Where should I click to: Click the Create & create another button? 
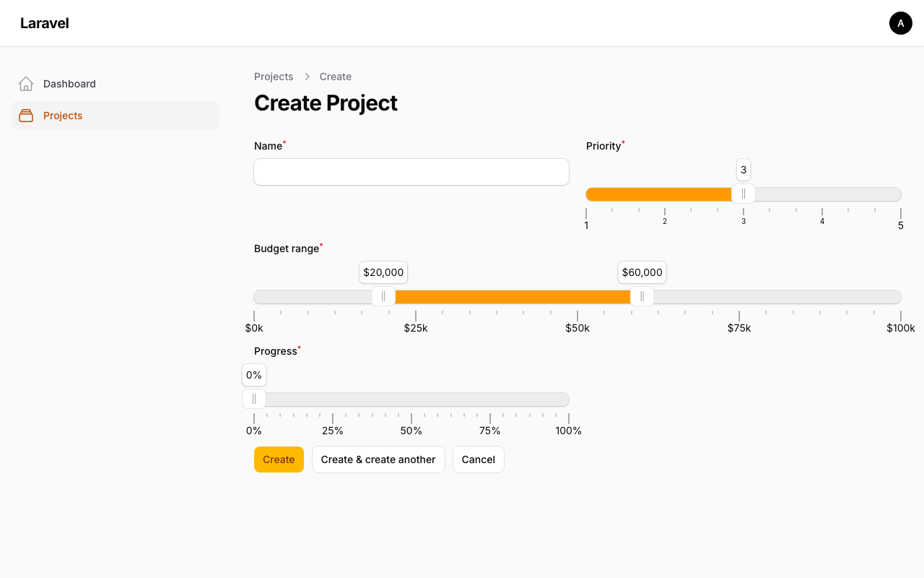(378, 460)
